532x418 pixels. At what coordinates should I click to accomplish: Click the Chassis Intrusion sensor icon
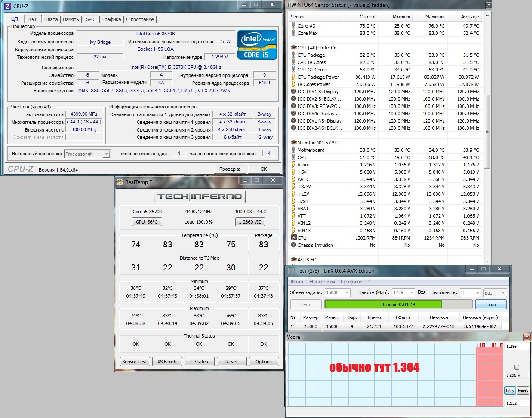[x=294, y=245]
